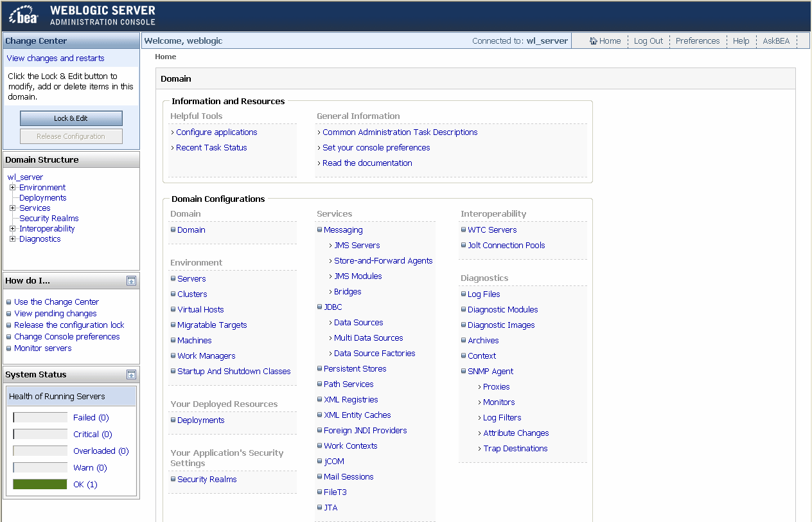Open Recent Task Status link
Viewport: 812px width, 522px height.
(211, 147)
